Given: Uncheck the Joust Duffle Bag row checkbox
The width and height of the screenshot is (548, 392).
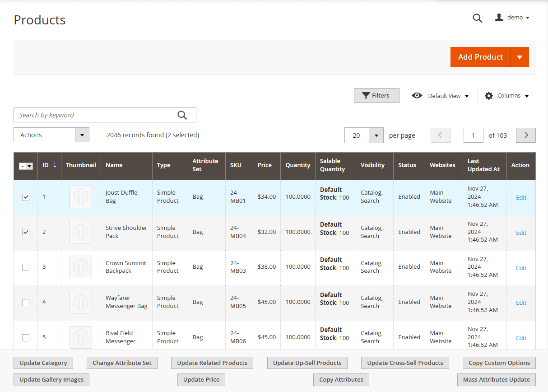Looking at the screenshot, I should [26, 197].
